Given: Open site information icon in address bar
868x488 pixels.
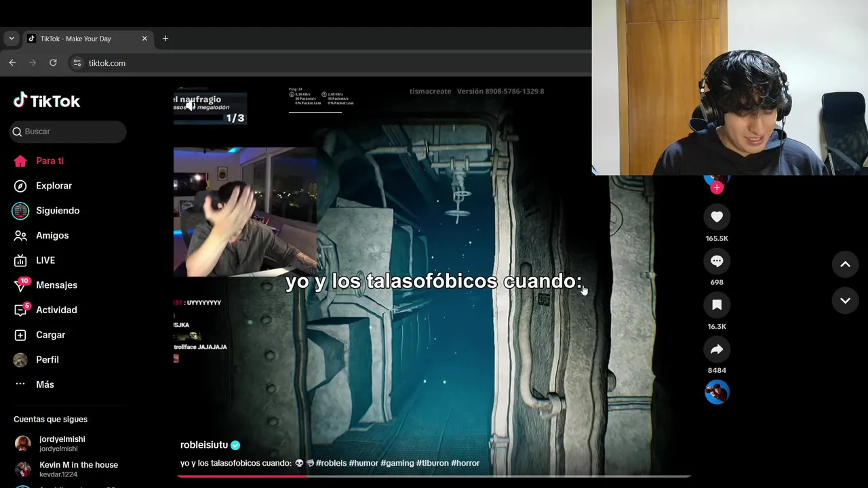Looking at the screenshot, I should (x=77, y=63).
